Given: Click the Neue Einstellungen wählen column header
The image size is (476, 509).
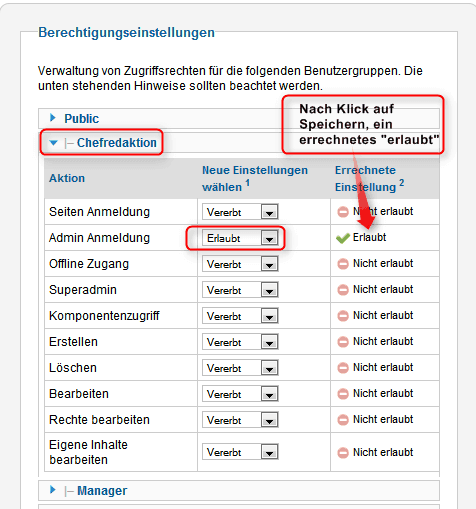Looking at the screenshot, I should click(x=255, y=179).
